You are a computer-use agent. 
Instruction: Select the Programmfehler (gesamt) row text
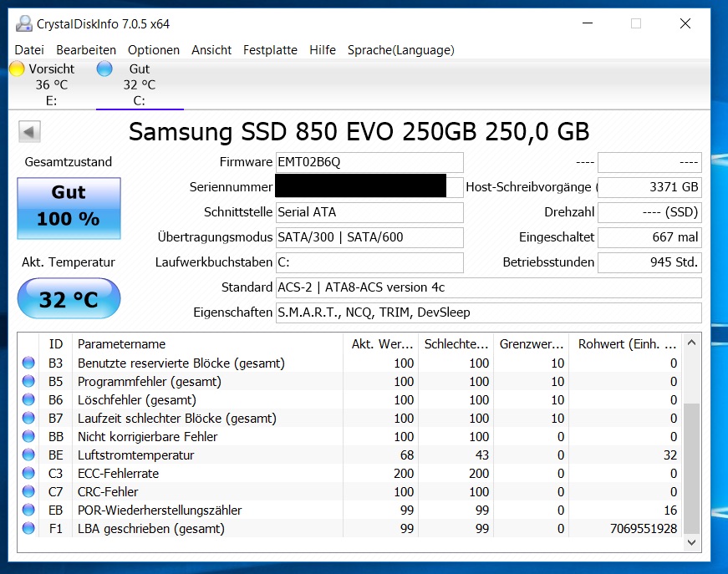(x=150, y=382)
